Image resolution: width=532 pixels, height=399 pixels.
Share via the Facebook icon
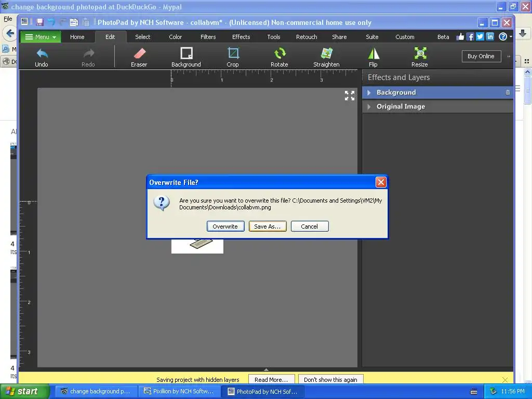470,37
